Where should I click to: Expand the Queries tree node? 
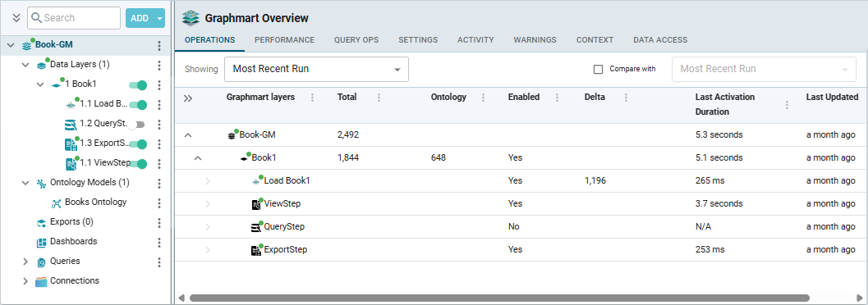25,262
